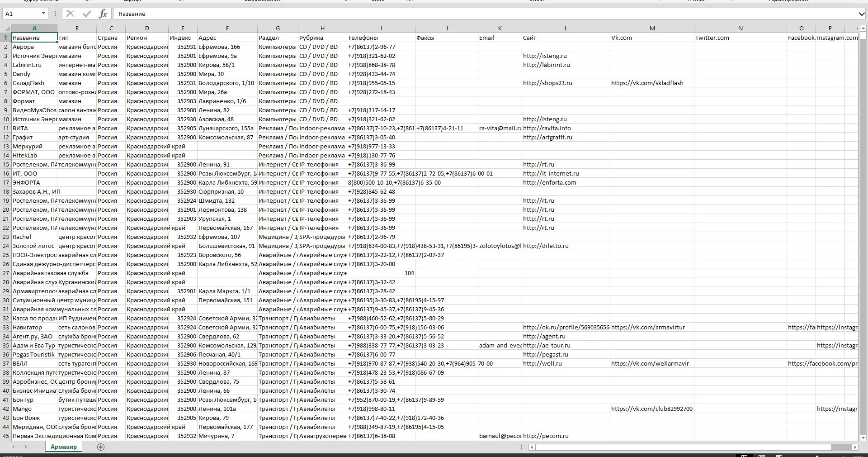Click cell https://vk.com/skladflash
The height and width of the screenshot is (457, 868).
click(652, 83)
